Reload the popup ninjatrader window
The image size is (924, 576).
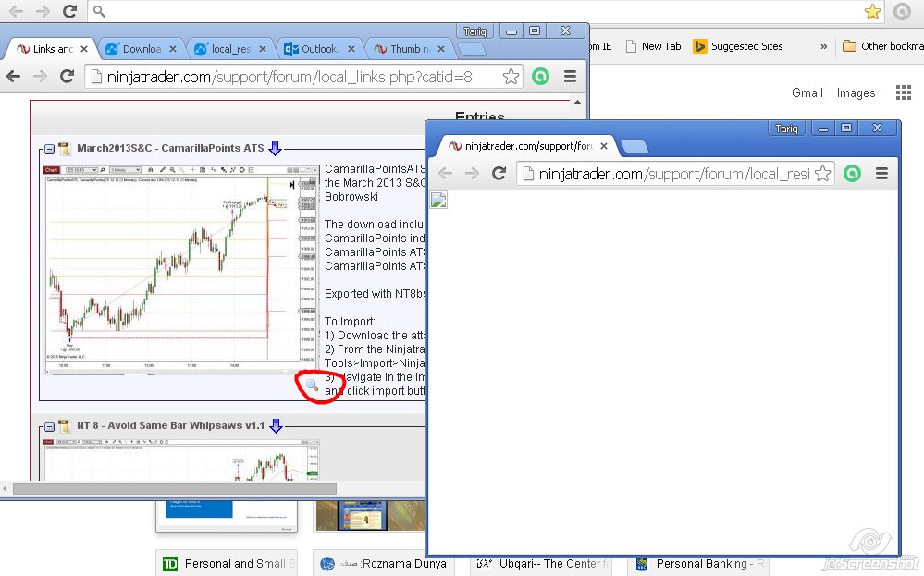pos(499,173)
